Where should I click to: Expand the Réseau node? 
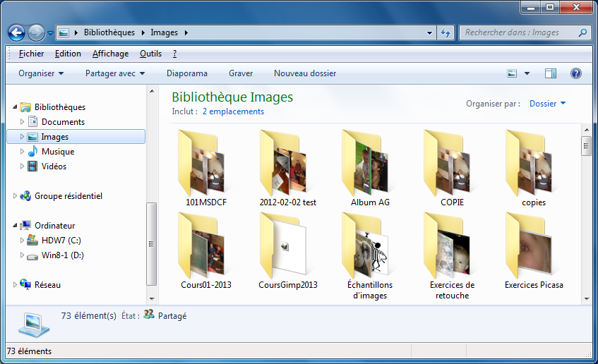(15, 285)
